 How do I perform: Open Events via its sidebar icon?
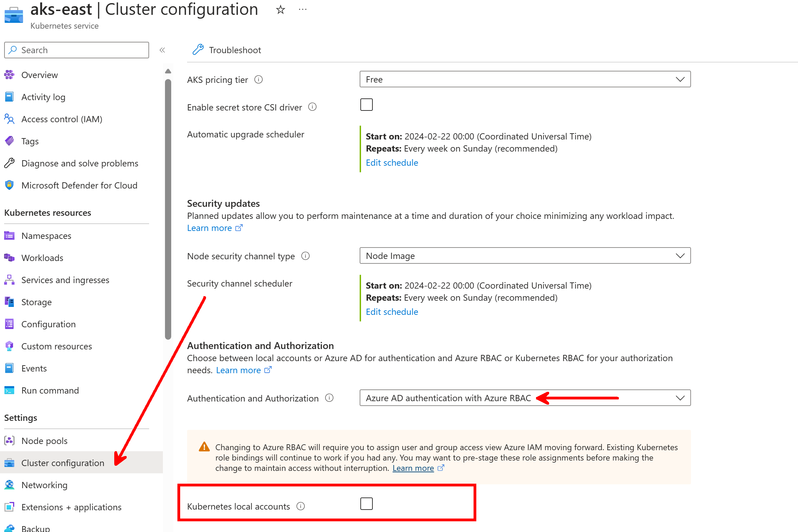[x=9, y=368]
